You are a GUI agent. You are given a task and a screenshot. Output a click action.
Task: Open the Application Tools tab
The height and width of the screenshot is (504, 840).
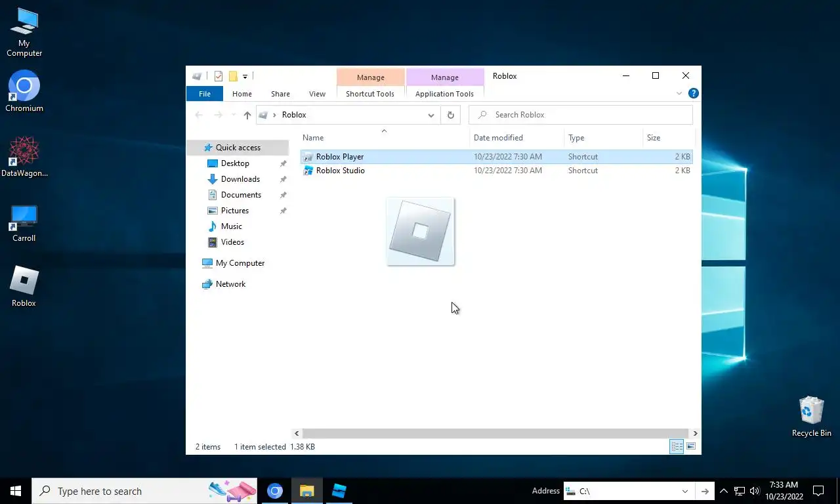[444, 94]
